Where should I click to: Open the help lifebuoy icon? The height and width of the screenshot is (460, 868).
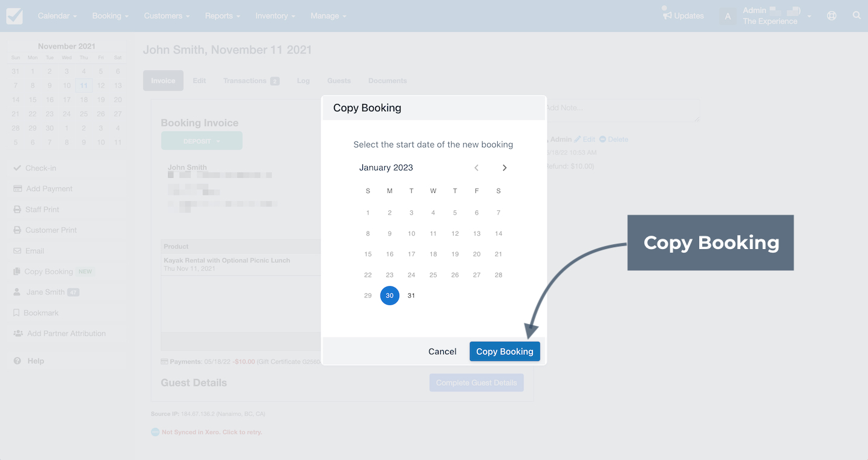[x=832, y=16]
